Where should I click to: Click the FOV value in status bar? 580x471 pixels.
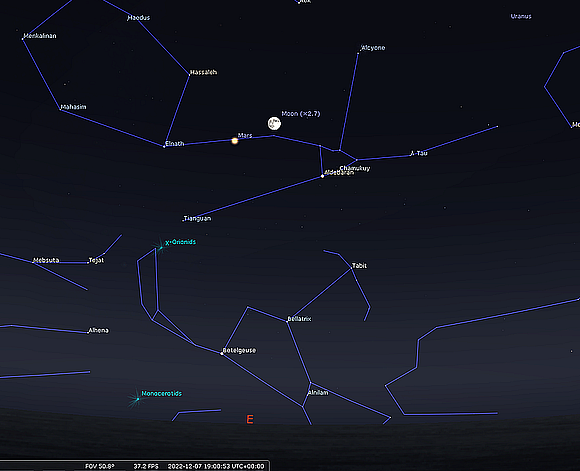(x=100, y=466)
